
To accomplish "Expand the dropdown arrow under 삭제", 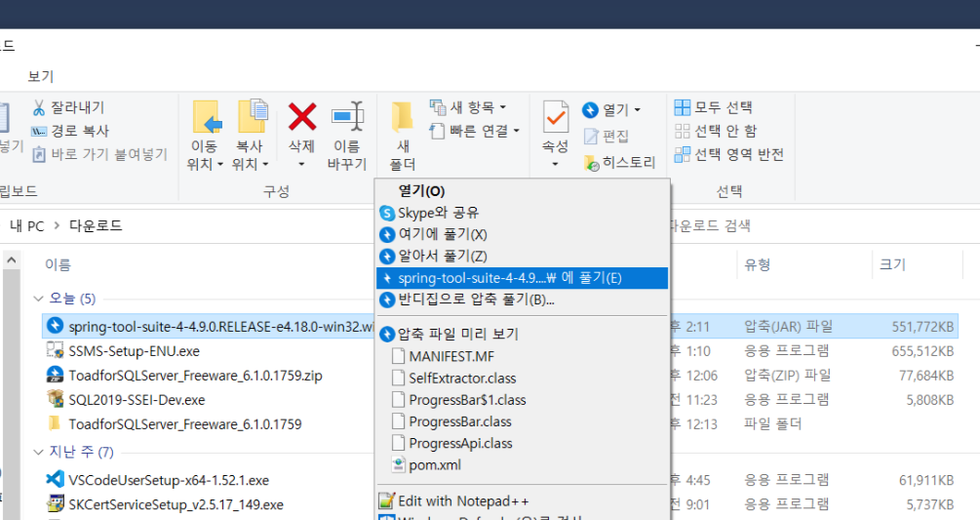I will click(x=301, y=164).
